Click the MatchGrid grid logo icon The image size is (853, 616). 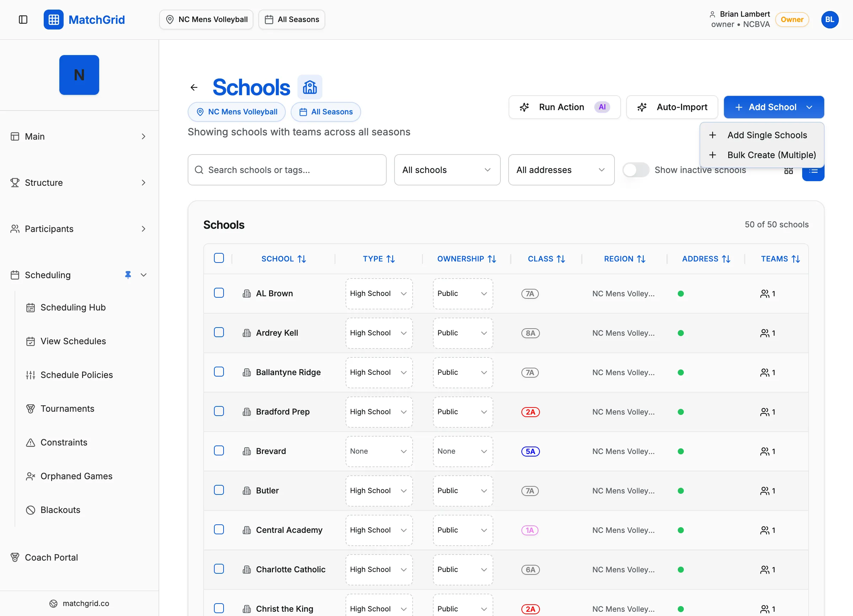click(x=53, y=20)
